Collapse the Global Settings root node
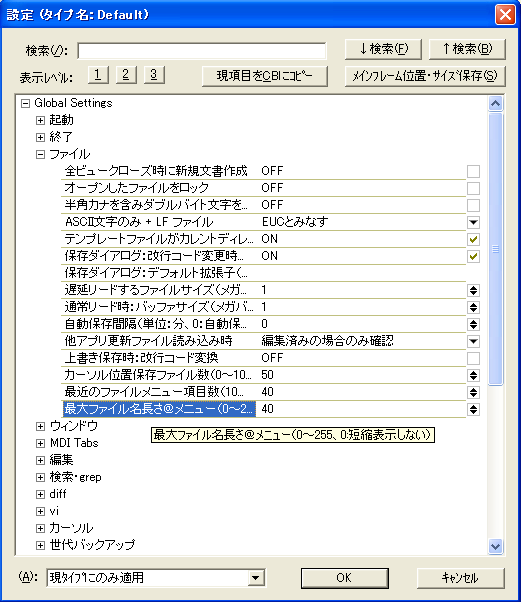This screenshot has width=521, height=602. pos(25,103)
